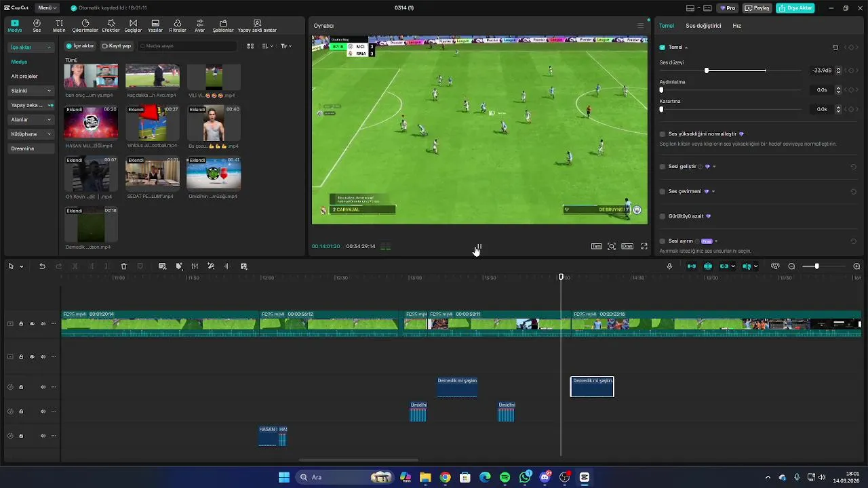Open the linkage options dropdown arrow
Screen dimensions: 868x488
click(733, 266)
